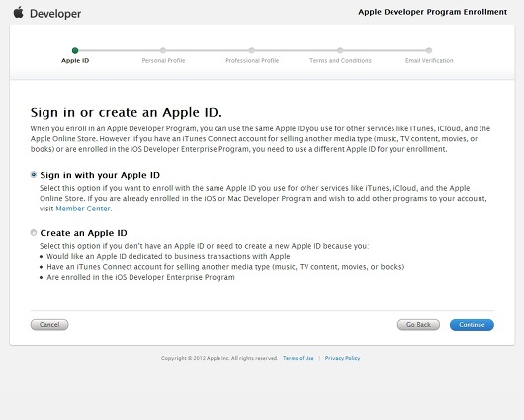Click the 'Professional Profile' step label
Screen dimensions: 524x420
[252, 61]
